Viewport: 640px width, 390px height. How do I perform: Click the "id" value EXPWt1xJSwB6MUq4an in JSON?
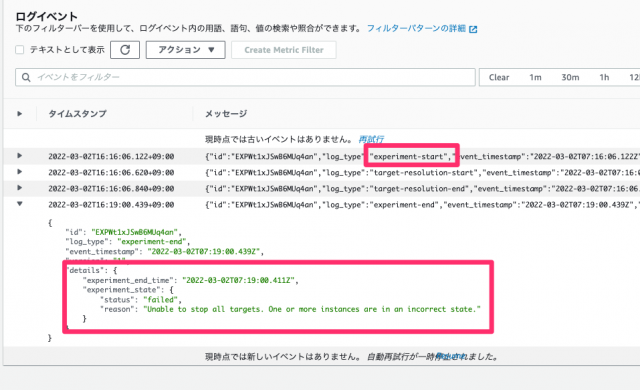click(x=136, y=232)
